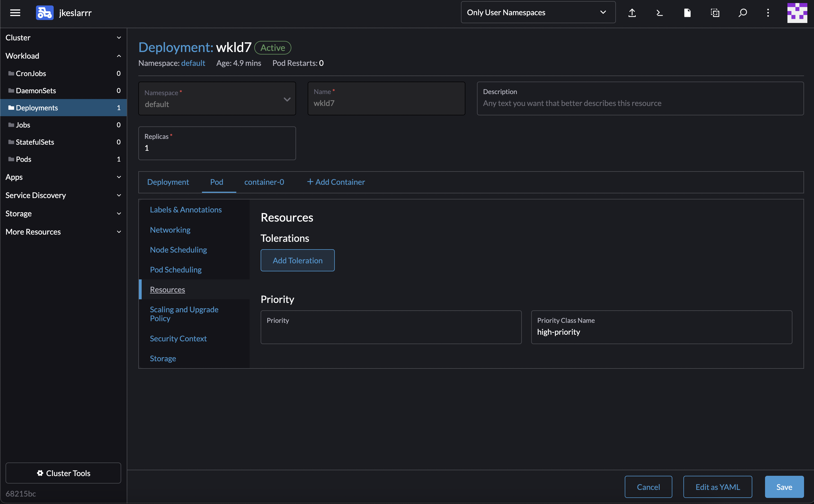Open the Only User Namespaces dropdown
The image size is (814, 504).
tap(538, 12)
